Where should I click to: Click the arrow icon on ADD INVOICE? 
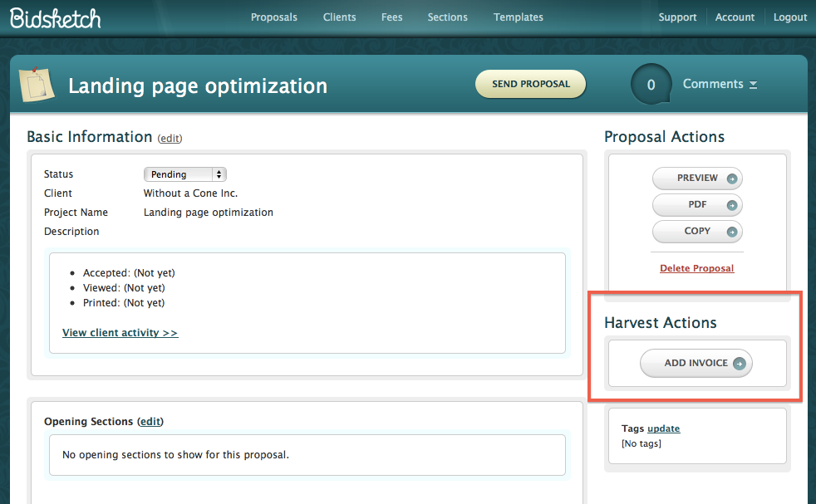click(739, 363)
